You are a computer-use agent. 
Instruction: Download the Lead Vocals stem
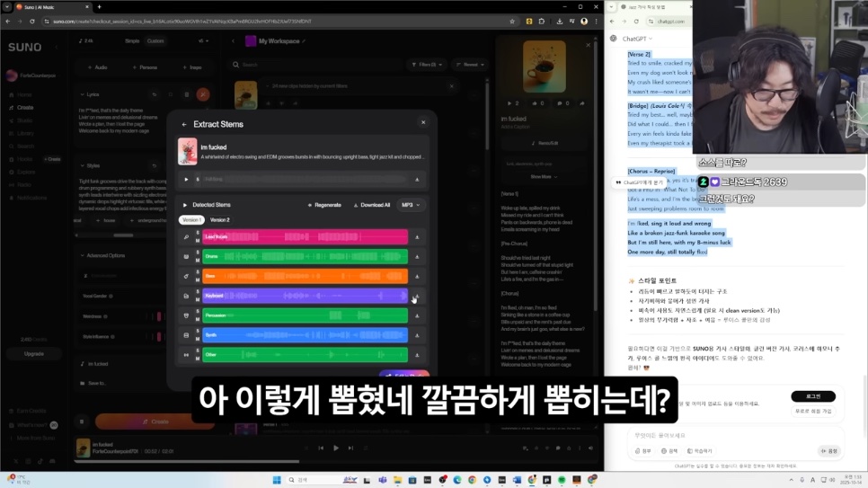coord(417,237)
